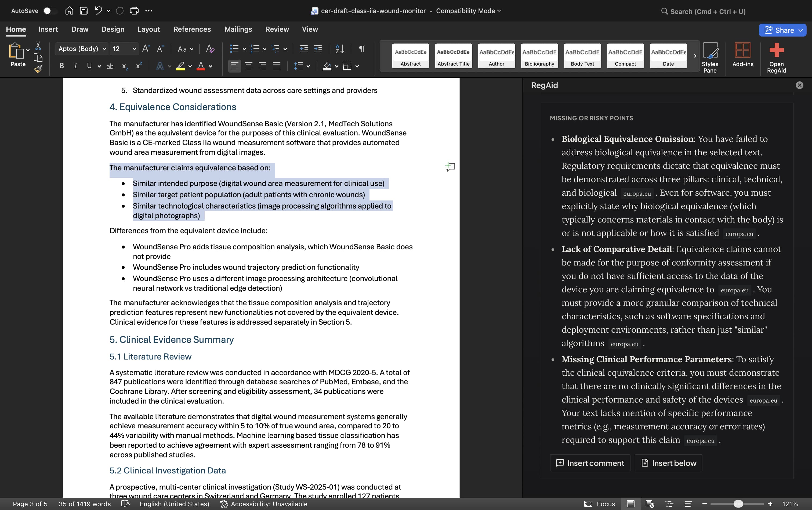
Task: Sort the selected paragraphs
Action: tap(339, 49)
